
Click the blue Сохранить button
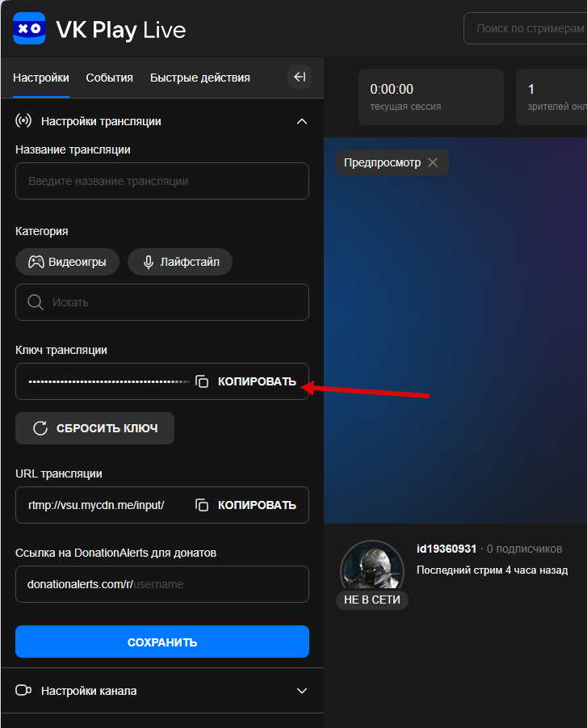coord(162,642)
